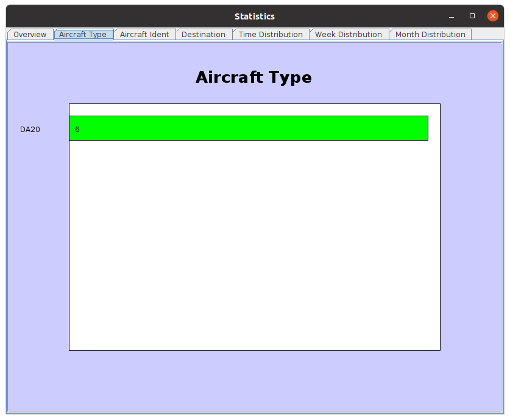Click the Statistics title bar text
This screenshot has height=420, width=510.
tap(255, 16)
